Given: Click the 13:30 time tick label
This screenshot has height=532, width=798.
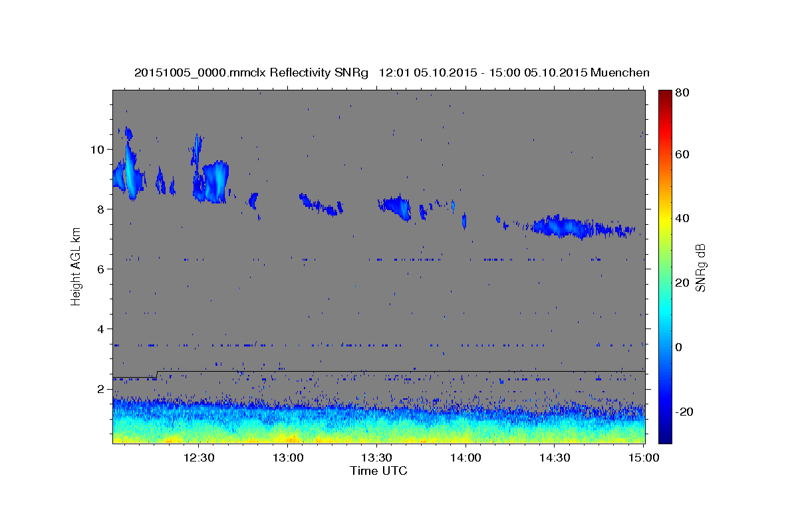Looking at the screenshot, I should tap(377, 458).
